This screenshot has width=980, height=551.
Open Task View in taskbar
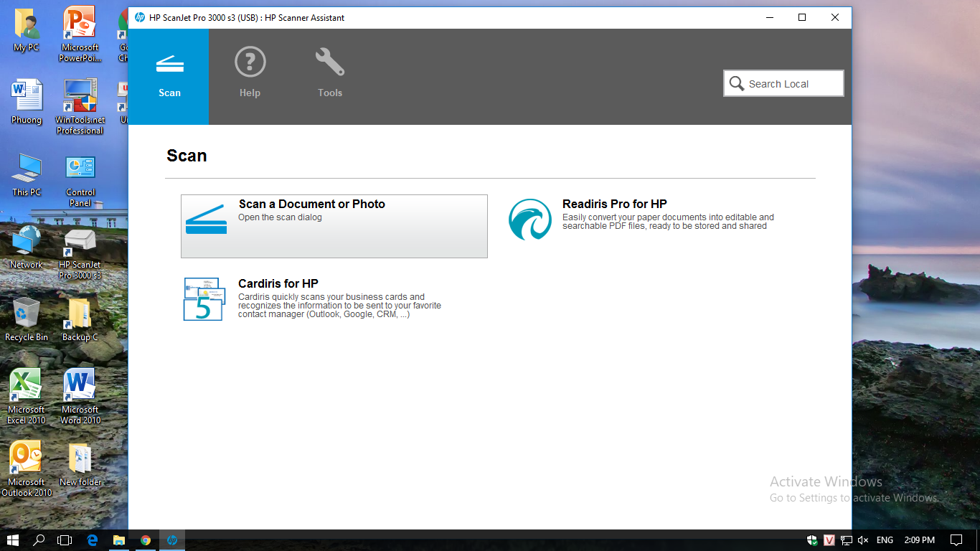(65, 540)
